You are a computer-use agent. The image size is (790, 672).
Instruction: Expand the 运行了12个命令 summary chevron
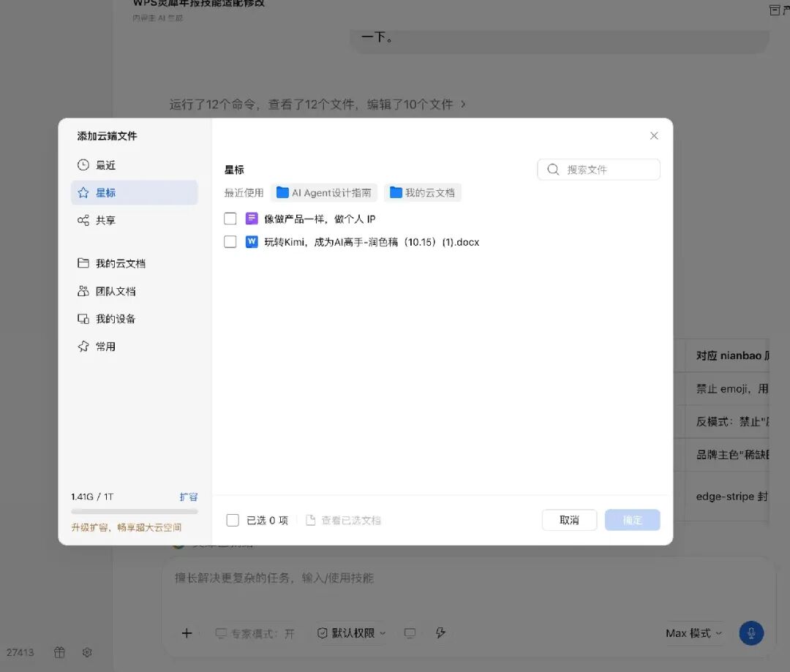[x=463, y=105]
